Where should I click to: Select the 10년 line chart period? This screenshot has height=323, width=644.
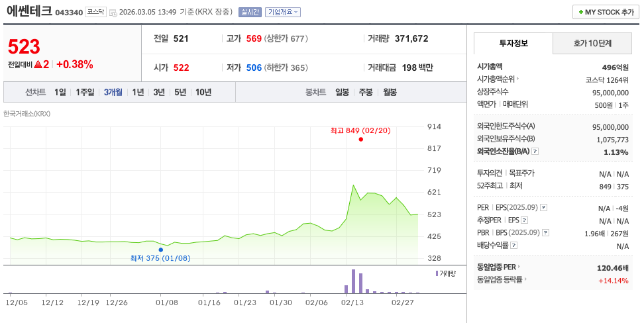(x=203, y=93)
